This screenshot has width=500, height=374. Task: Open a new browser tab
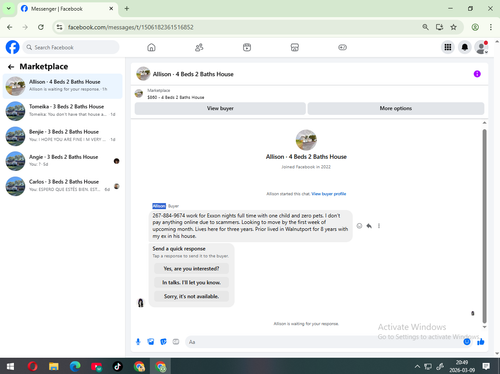[x=127, y=9]
